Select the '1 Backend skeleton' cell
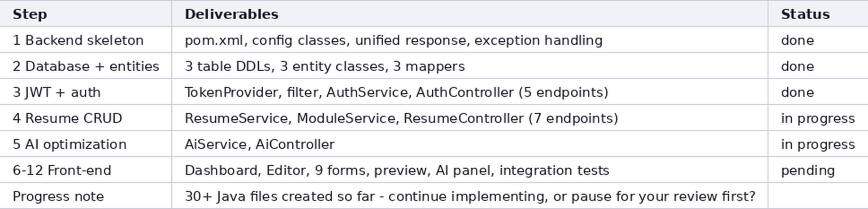 pos(86,40)
